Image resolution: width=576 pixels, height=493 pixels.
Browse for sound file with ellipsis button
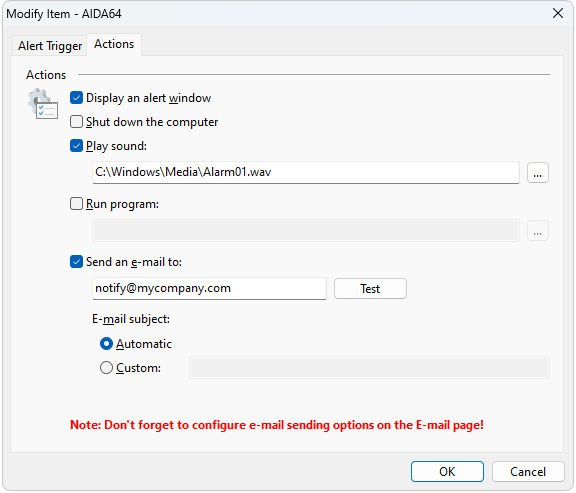[x=537, y=173]
